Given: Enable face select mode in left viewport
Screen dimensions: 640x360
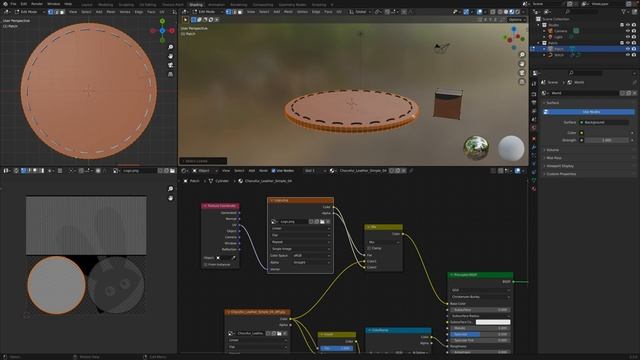Looking at the screenshot, I should [x=62, y=12].
